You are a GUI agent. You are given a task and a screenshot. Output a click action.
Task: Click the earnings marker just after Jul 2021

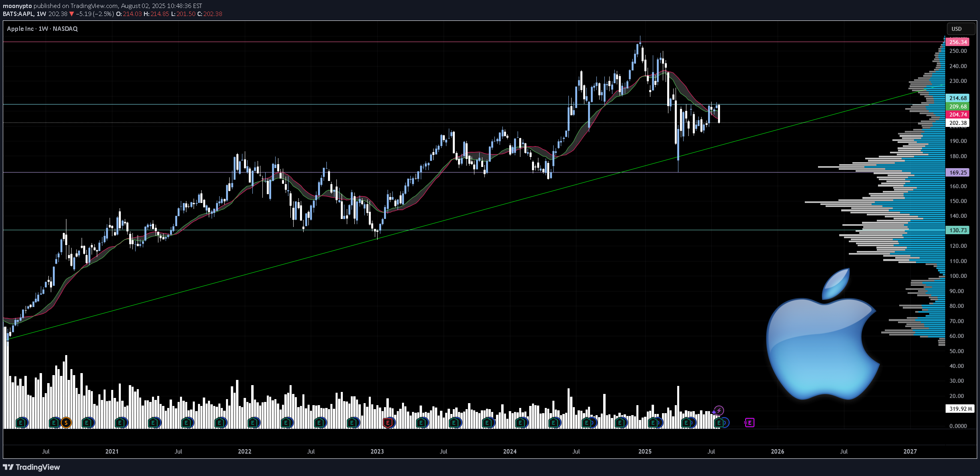click(x=186, y=423)
